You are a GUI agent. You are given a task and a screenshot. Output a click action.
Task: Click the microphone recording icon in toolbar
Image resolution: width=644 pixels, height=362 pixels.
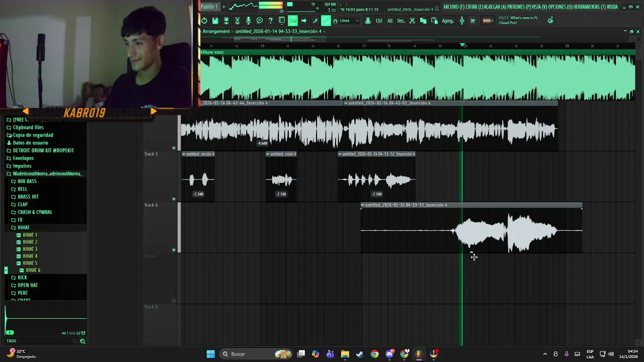tap(249, 21)
